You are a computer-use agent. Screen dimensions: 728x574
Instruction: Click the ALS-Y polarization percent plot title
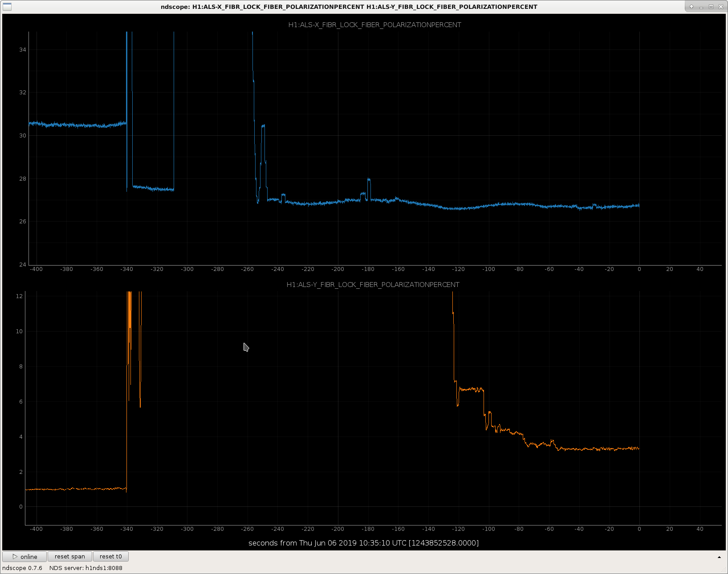pos(373,285)
